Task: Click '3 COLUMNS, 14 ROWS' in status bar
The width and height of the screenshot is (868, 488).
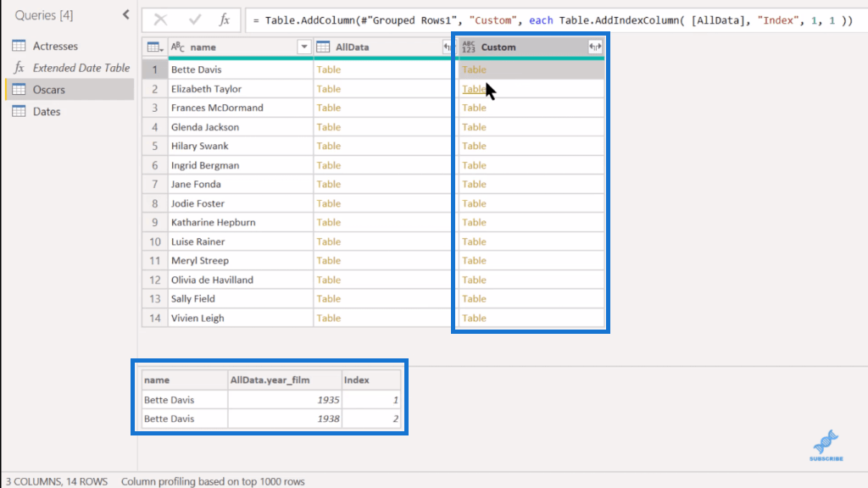Action: (x=57, y=481)
